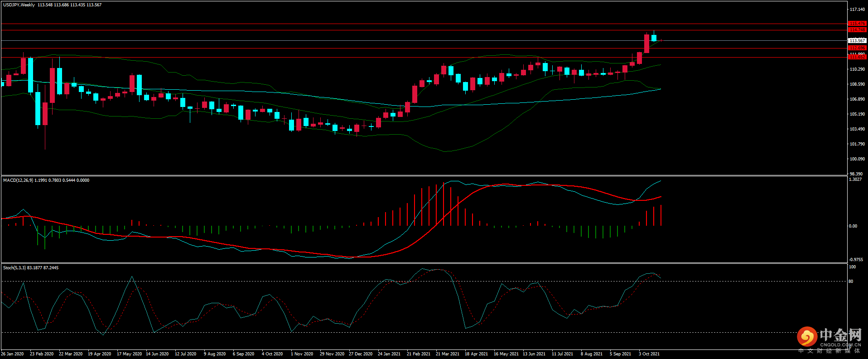Click the USDJPY,Weekly chart title
Viewport: 868px width, 359px height.
click(x=19, y=5)
